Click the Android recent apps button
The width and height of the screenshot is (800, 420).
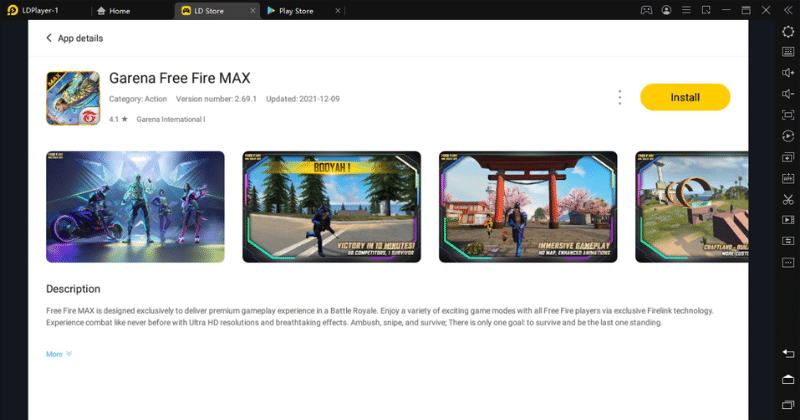[x=788, y=405]
